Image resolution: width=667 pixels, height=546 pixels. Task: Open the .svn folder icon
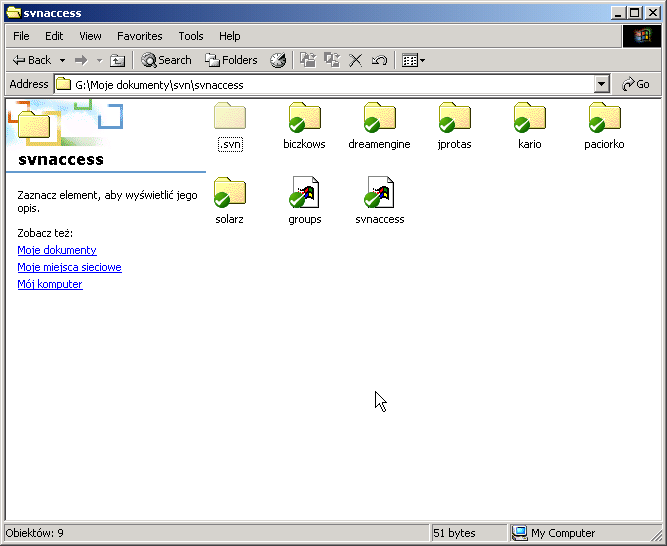[230, 116]
